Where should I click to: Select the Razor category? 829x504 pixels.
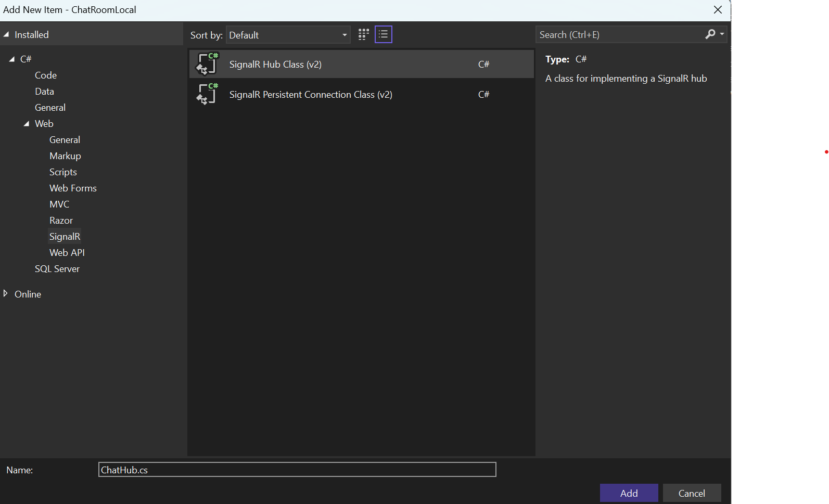(61, 221)
